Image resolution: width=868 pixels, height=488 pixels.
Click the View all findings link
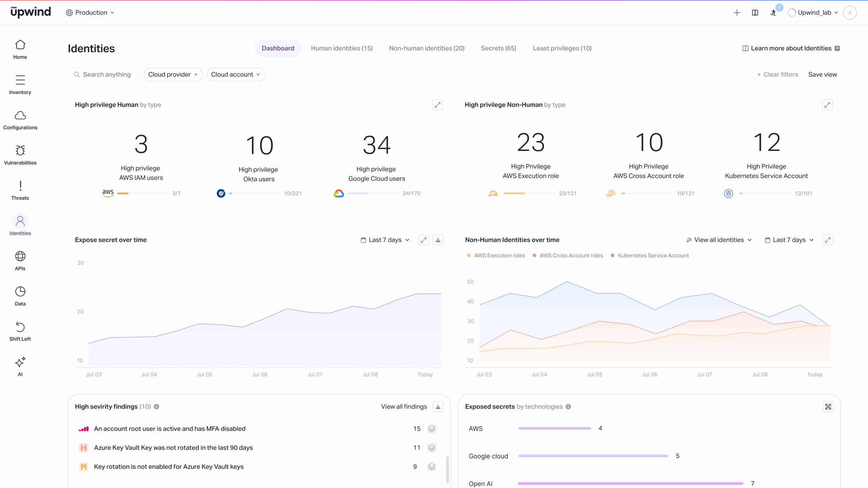point(404,406)
